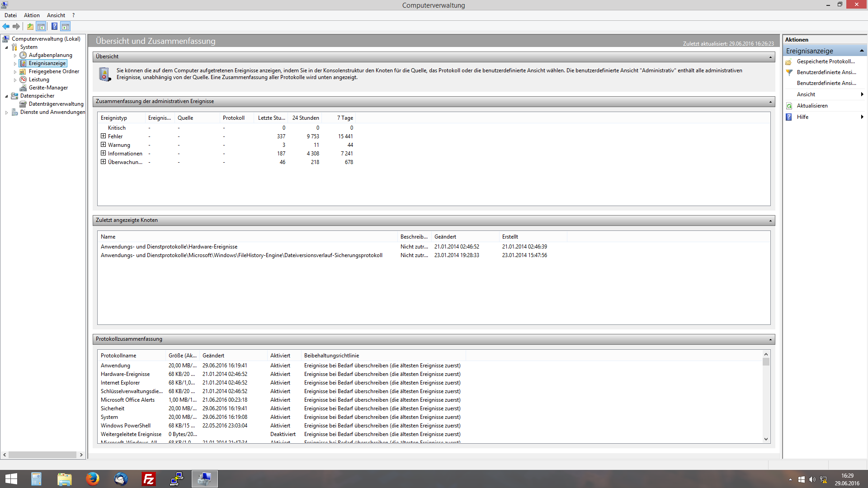Click scroll-down arrow in Protokollzusammenfassung list
The image size is (868, 488).
tap(766, 439)
